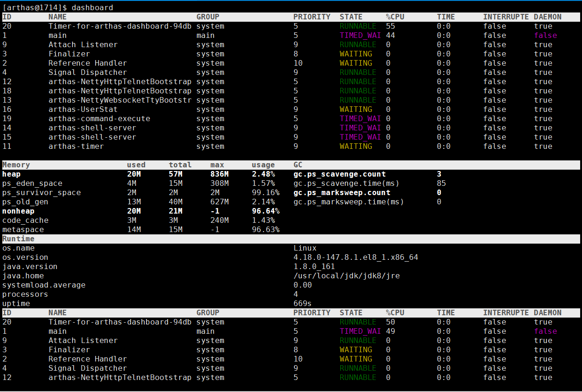The height and width of the screenshot is (392, 582).
Task: Select gc.ps_marksweep.count label
Action: click(x=342, y=193)
